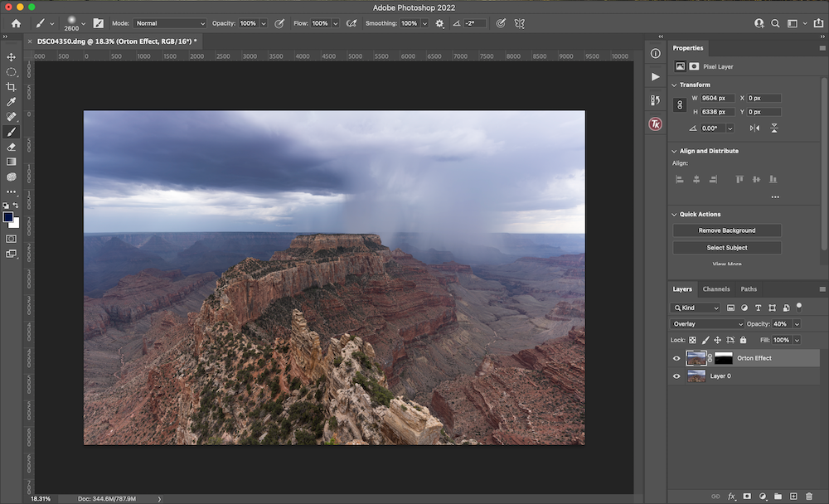Switch to the Paths tab
This screenshot has width=829, height=504.
click(x=749, y=289)
